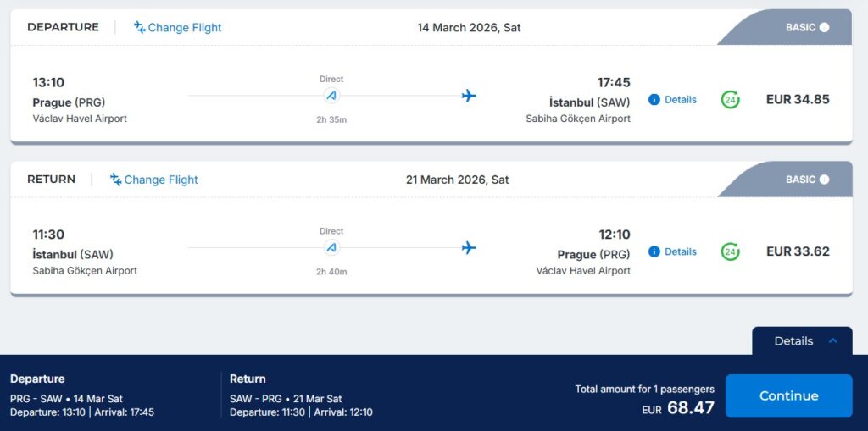The height and width of the screenshot is (431, 868).
Task: Expand the Details panel above Continue
Action: point(793,341)
